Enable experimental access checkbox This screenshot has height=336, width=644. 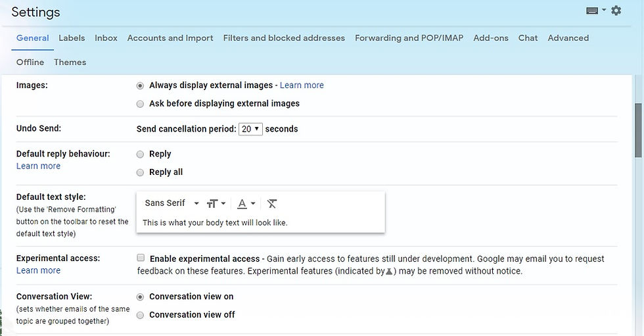pos(141,258)
